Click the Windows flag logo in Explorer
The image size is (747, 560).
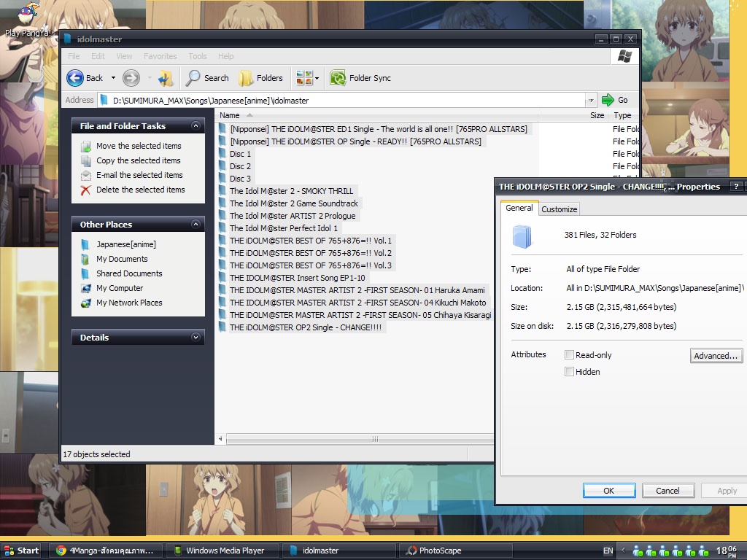click(x=624, y=56)
